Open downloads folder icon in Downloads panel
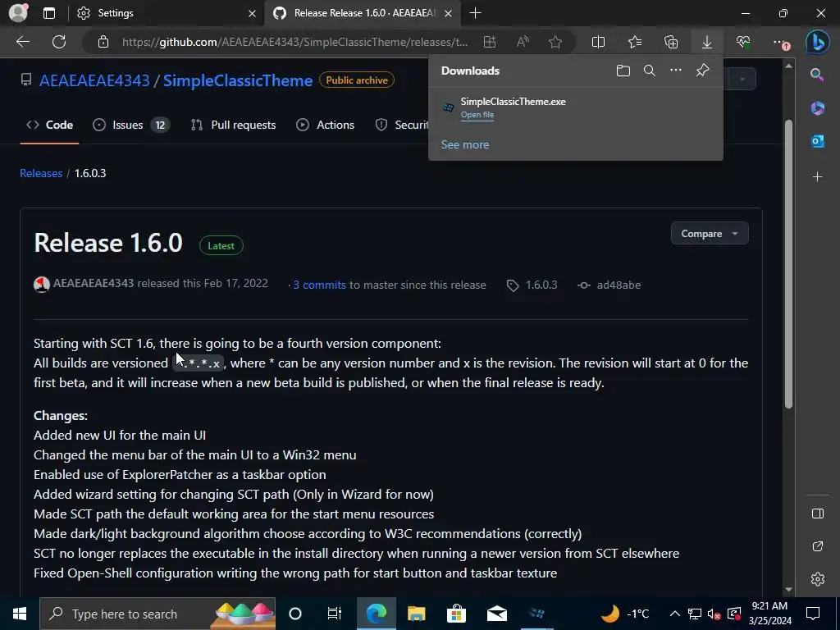 click(623, 71)
